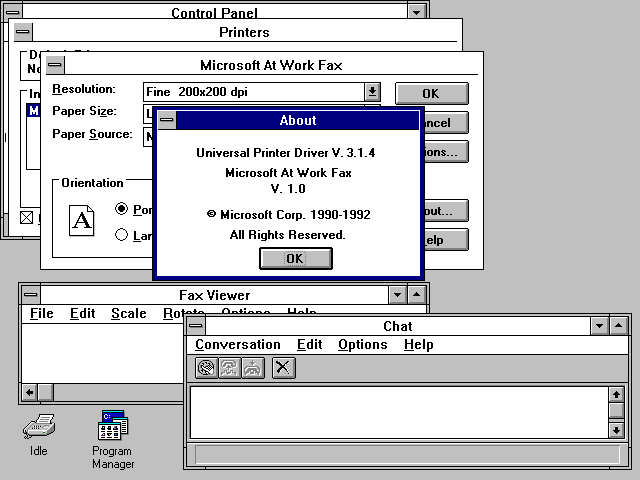Viewport: 640px width, 480px height.
Task: Open the Conversation menu in Chat
Action: pos(238,344)
